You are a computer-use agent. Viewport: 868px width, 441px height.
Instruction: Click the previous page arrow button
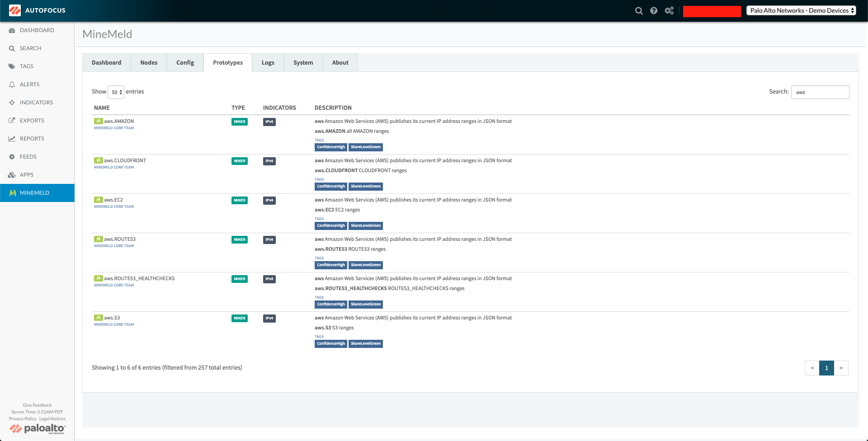(812, 368)
